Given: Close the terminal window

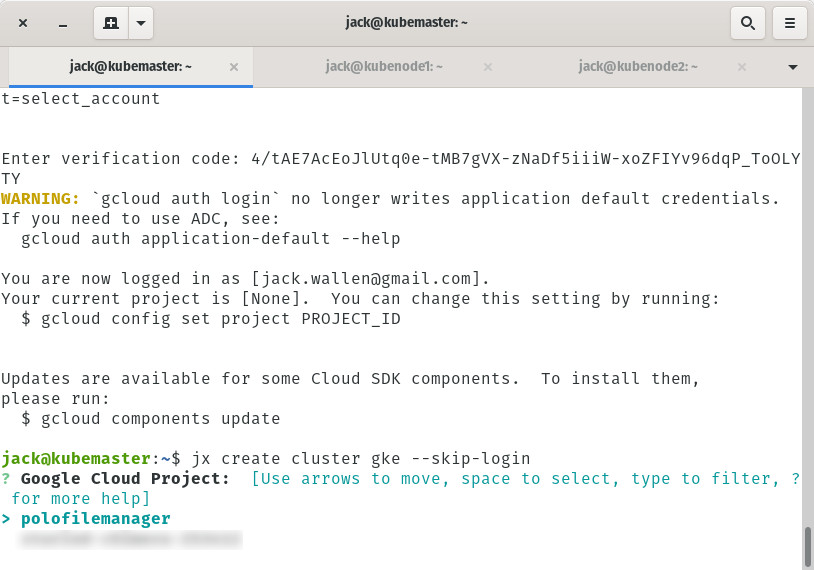Looking at the screenshot, I should (x=23, y=22).
